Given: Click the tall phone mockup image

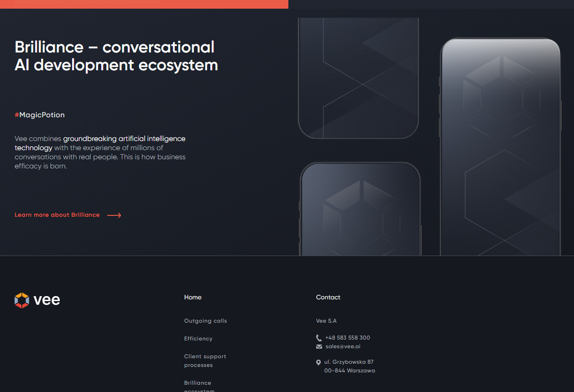Looking at the screenshot, I should pyautogui.click(x=501, y=146).
